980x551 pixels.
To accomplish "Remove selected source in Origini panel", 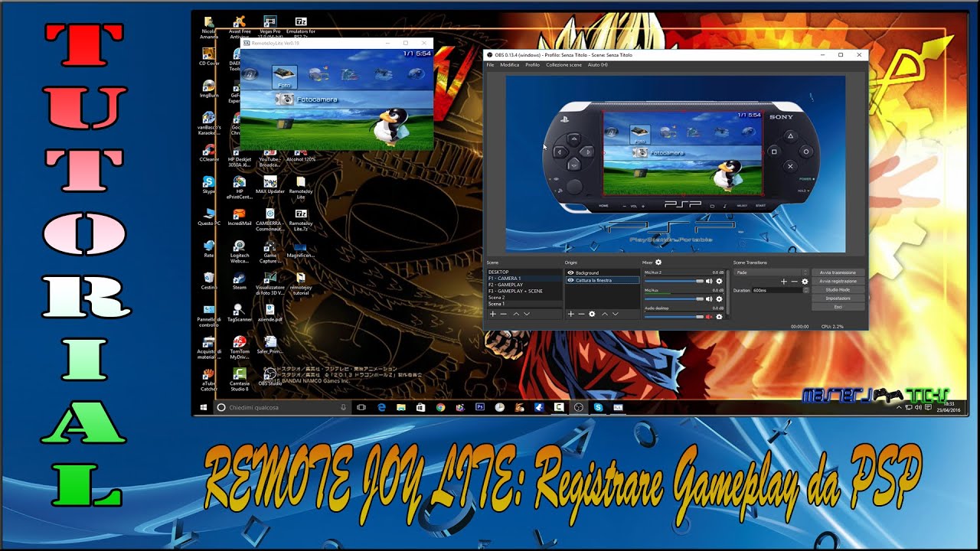I will 581,314.
